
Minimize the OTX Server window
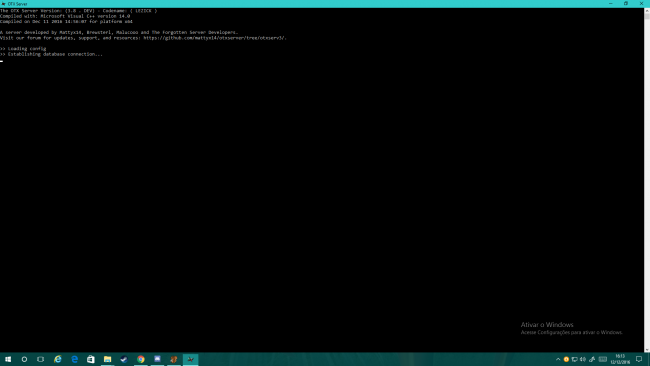coord(611,3)
